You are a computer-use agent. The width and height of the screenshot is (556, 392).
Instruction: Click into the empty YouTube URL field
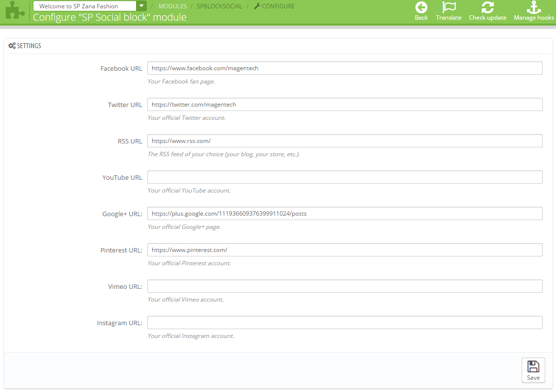coord(345,177)
